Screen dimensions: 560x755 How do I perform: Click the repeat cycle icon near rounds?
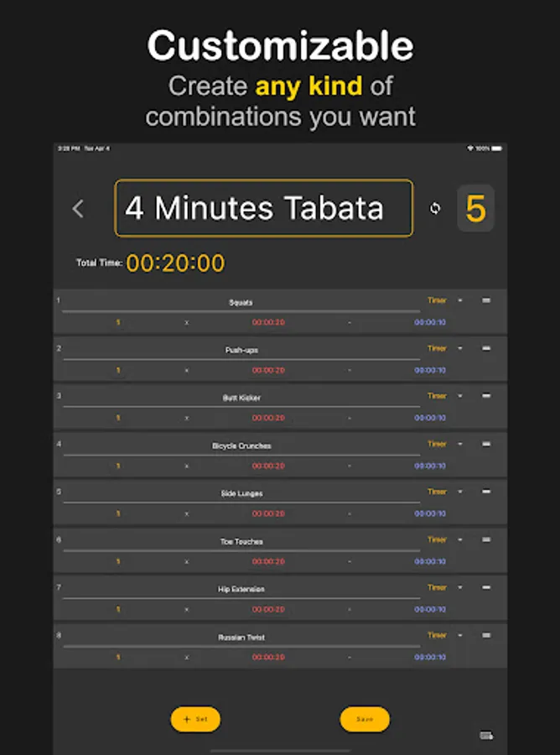coord(435,209)
